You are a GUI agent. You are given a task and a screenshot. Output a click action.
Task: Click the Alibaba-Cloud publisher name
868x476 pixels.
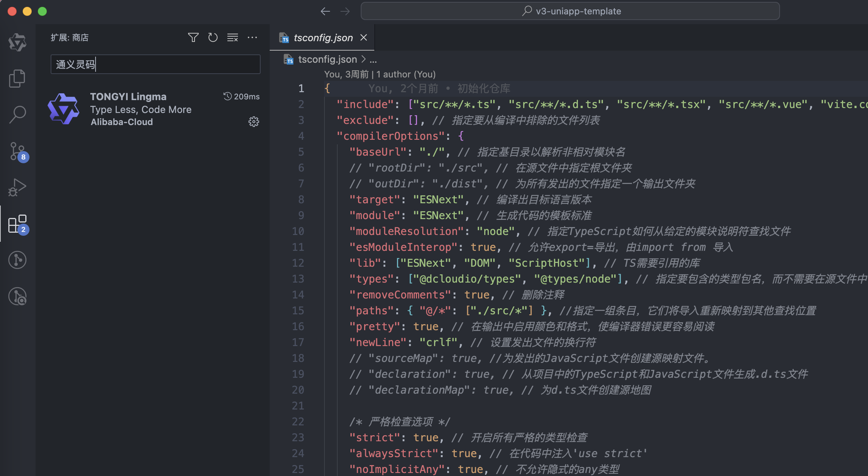[122, 122]
